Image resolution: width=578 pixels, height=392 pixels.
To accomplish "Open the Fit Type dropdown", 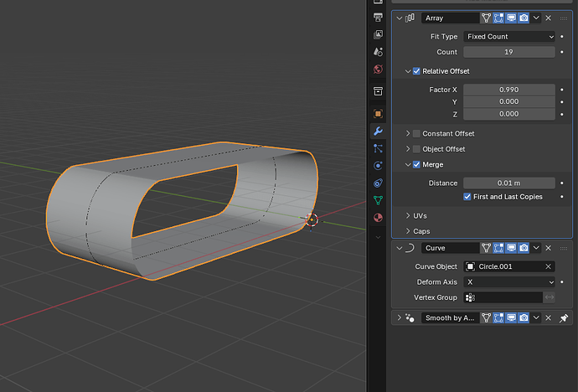I will (x=509, y=37).
